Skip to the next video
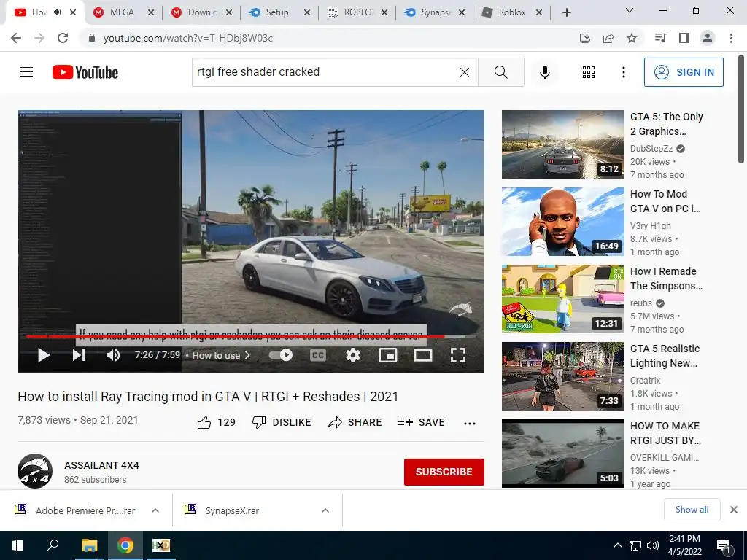Viewport: 747px width, 560px height. click(x=79, y=355)
